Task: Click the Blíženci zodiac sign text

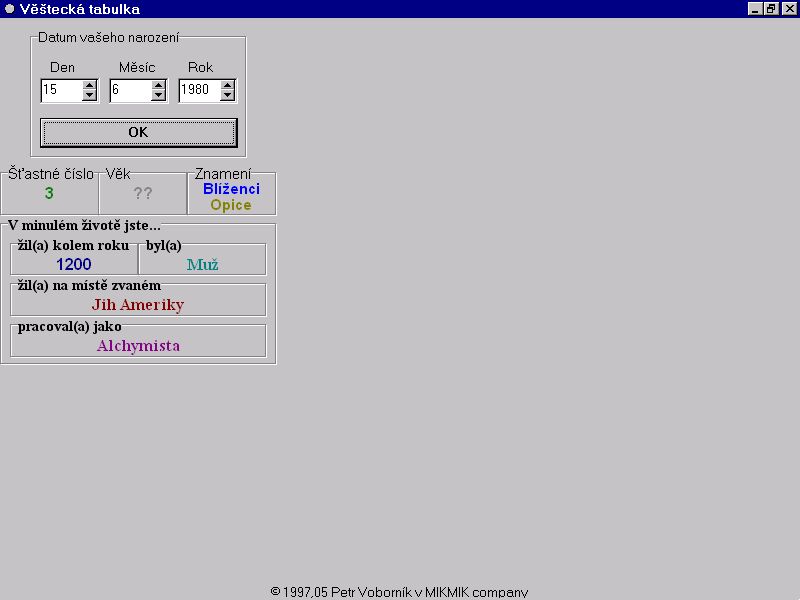Action: coord(231,189)
